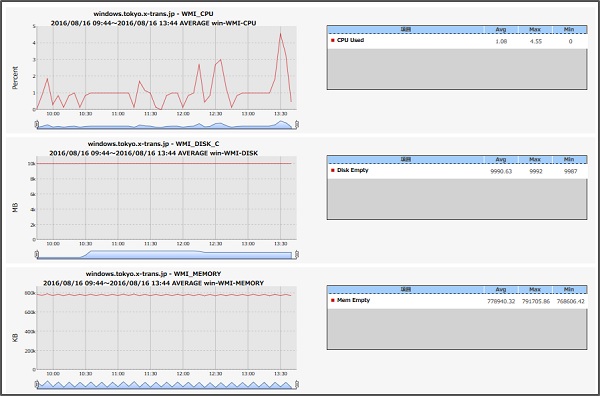This screenshot has height=396, width=600.
Task: Click the 11:00 tick label on the memory chart
Action: (118, 374)
